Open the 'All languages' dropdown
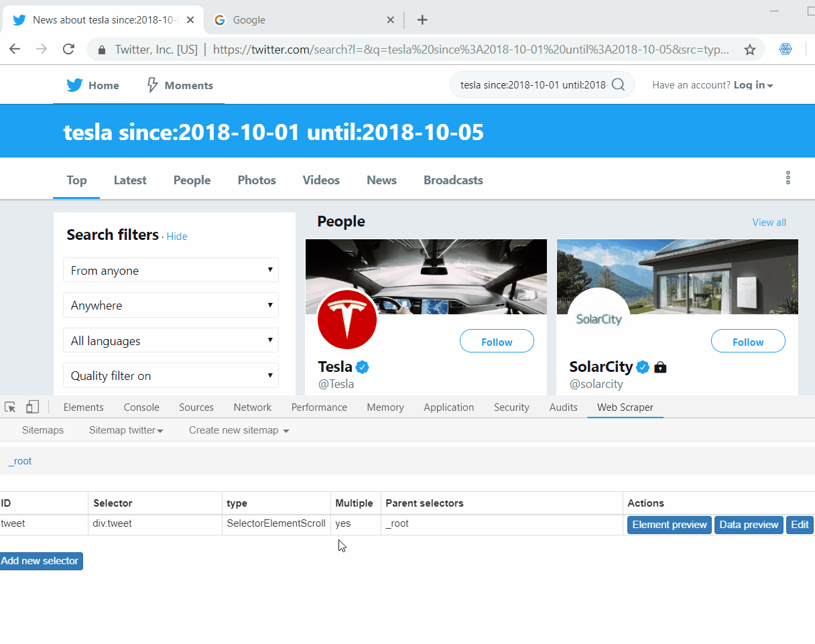Viewport: 815px width, 644px height. coord(171,340)
